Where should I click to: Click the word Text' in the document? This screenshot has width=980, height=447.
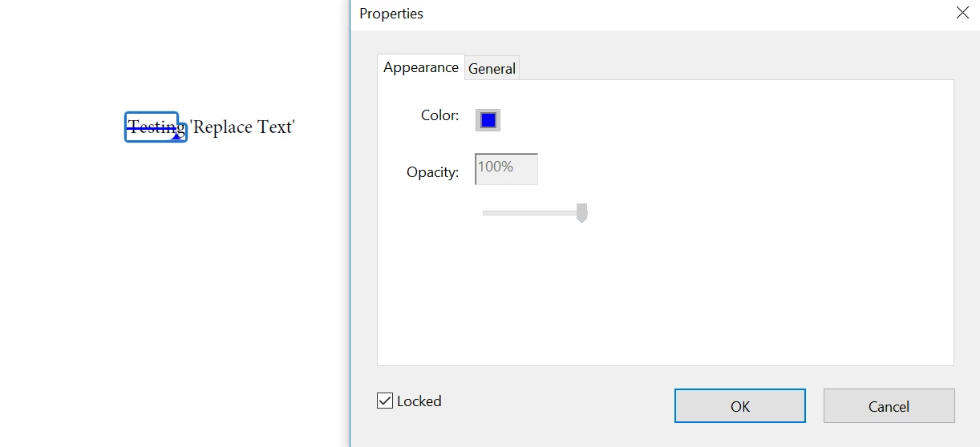tap(277, 127)
